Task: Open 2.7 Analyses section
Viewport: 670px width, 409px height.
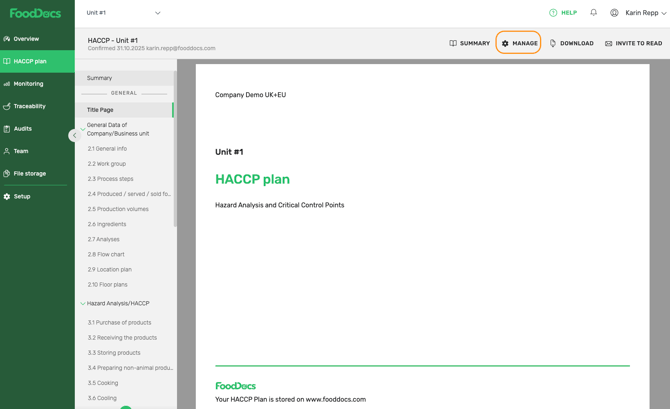Action: 103,239
